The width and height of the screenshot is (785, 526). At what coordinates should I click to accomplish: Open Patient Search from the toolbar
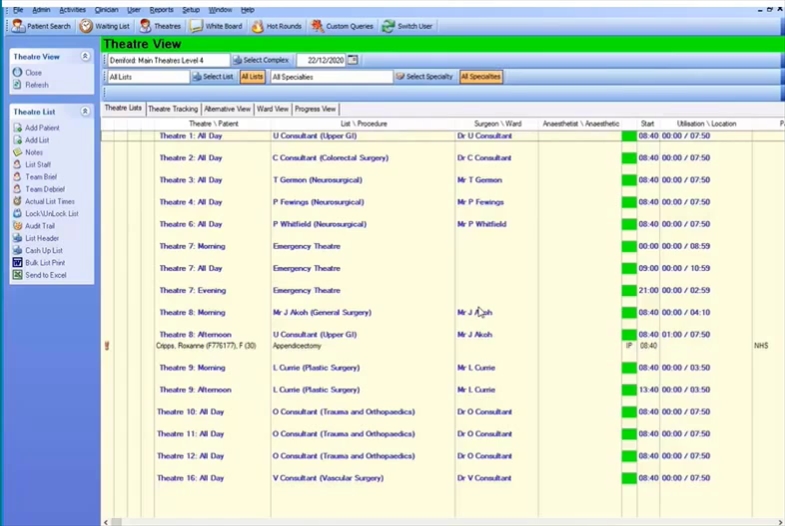click(x=41, y=26)
